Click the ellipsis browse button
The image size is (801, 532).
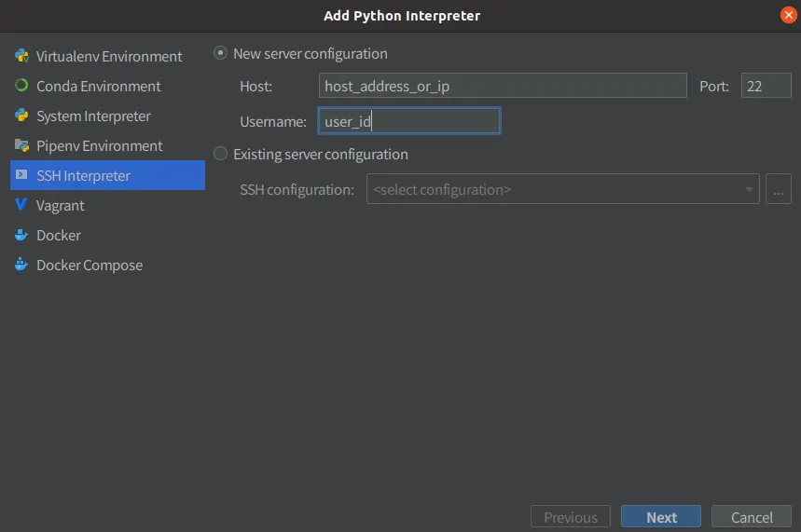(x=779, y=189)
